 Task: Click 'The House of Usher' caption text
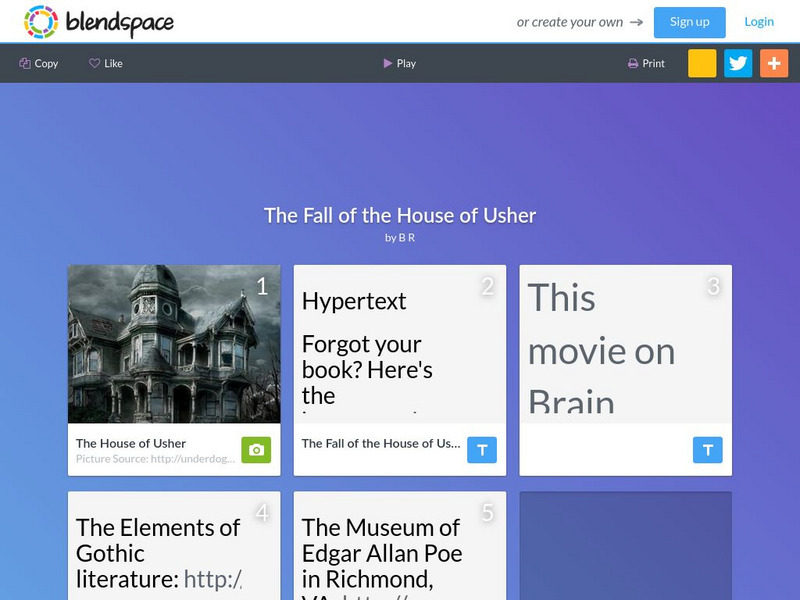[x=131, y=443]
